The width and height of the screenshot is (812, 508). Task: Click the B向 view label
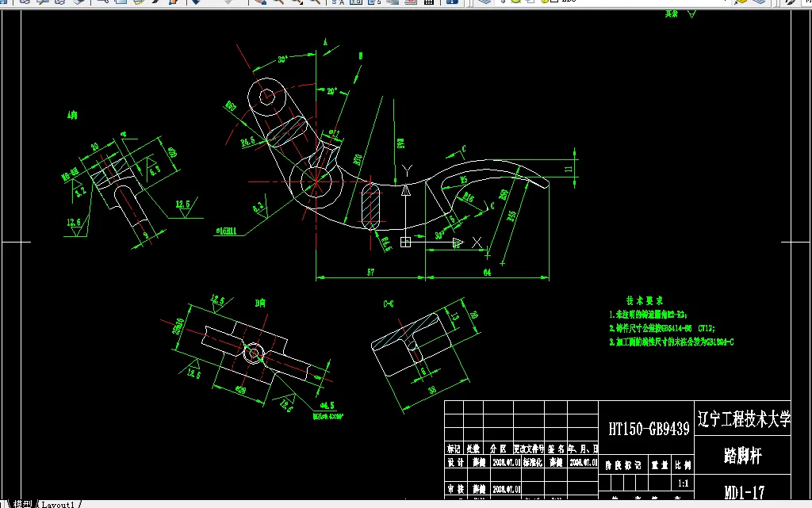(x=260, y=303)
